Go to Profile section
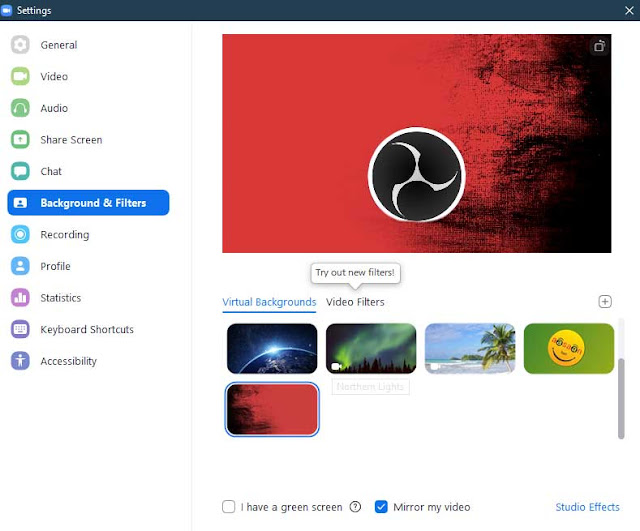Viewport: 640px width, 531px height. point(89,266)
